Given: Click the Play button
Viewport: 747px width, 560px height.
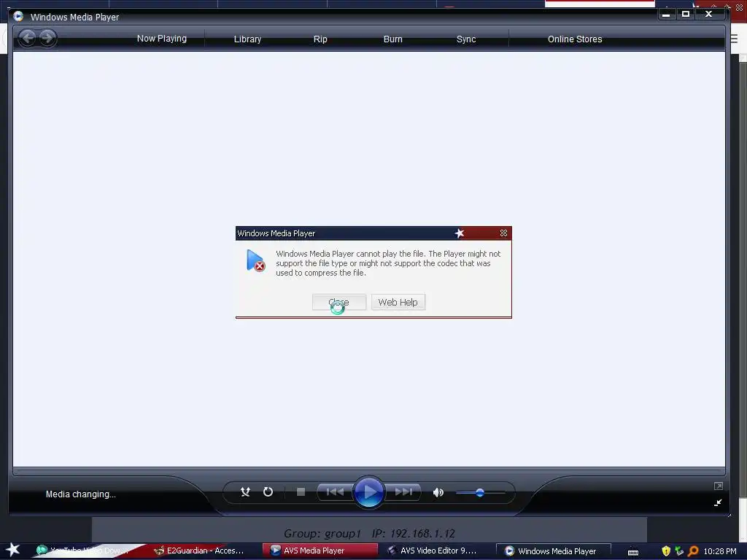Looking at the screenshot, I should pos(368,492).
